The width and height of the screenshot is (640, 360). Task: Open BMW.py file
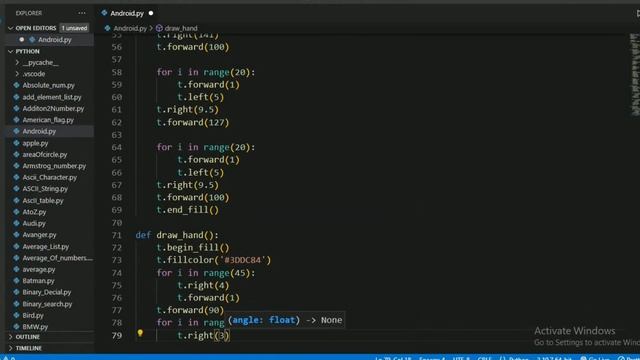(35, 327)
